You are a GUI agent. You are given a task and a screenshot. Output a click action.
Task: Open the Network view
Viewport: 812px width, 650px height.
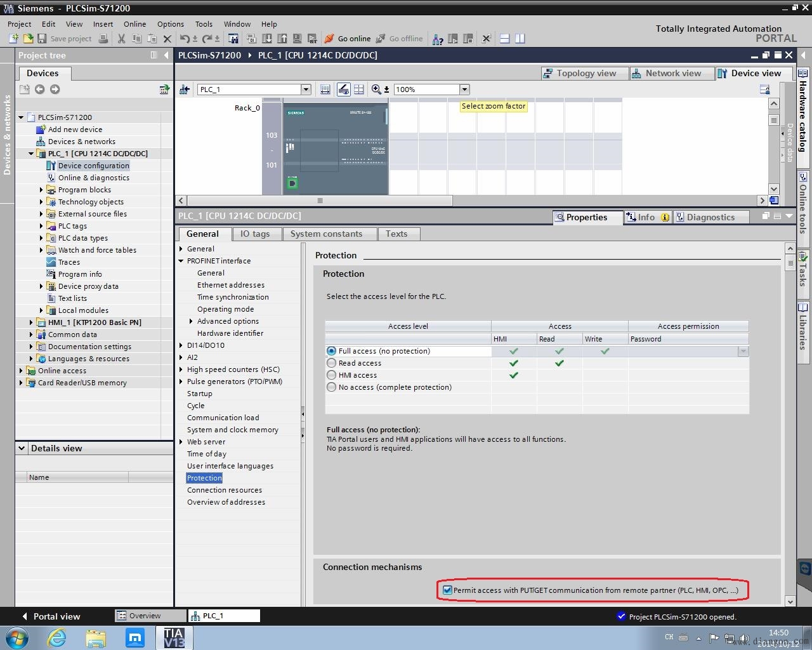tap(666, 73)
